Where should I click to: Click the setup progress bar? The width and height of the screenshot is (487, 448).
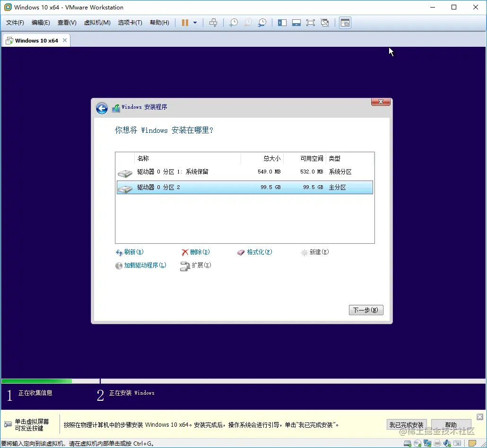coord(243,381)
